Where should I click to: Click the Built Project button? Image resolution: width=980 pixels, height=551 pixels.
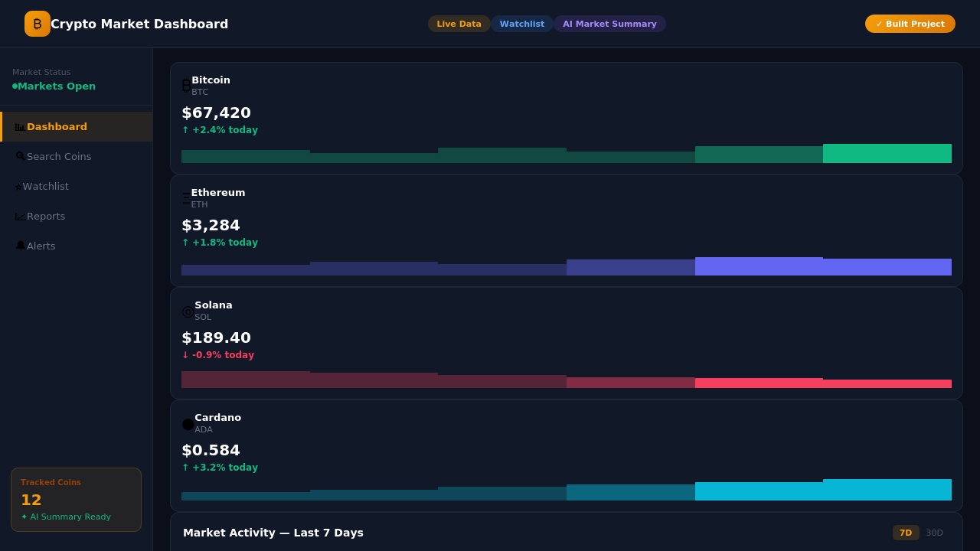tap(910, 24)
